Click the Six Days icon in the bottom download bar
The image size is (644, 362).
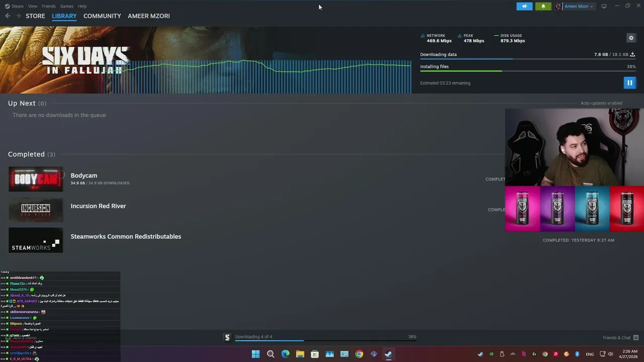coord(227,337)
